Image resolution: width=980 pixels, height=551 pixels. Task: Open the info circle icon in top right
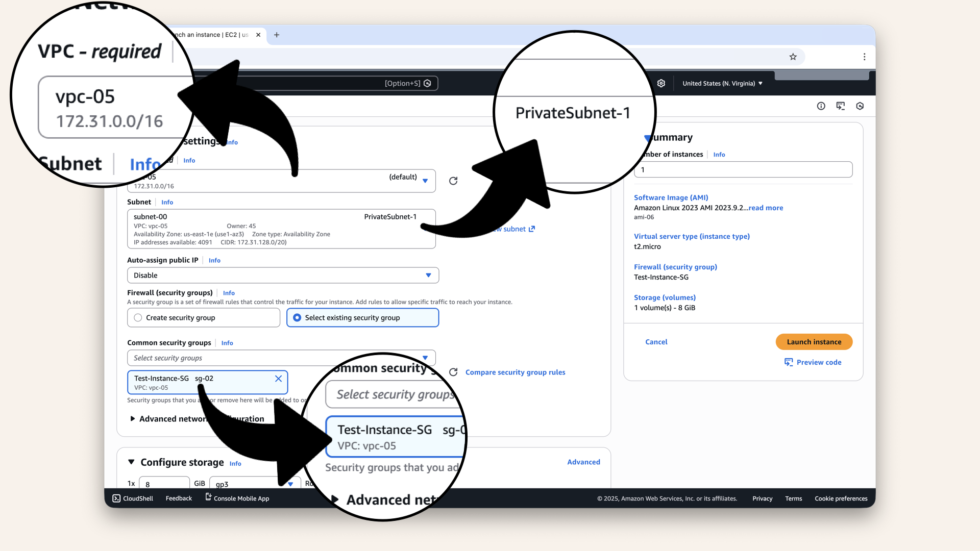[821, 106]
